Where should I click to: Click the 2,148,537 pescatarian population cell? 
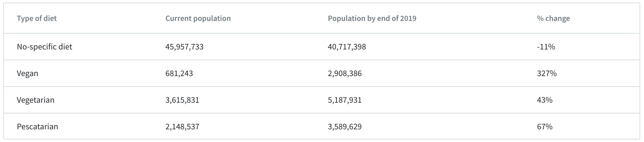182,127
